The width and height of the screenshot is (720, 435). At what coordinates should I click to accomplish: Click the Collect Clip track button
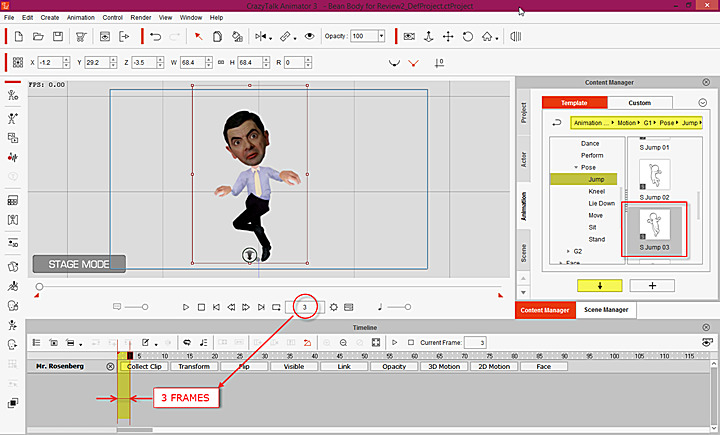point(144,367)
